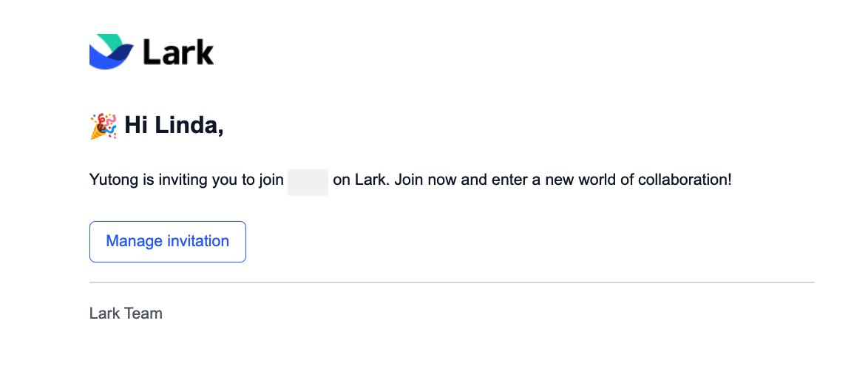
Task: Click the Lark bird logo icon
Action: 111,52
